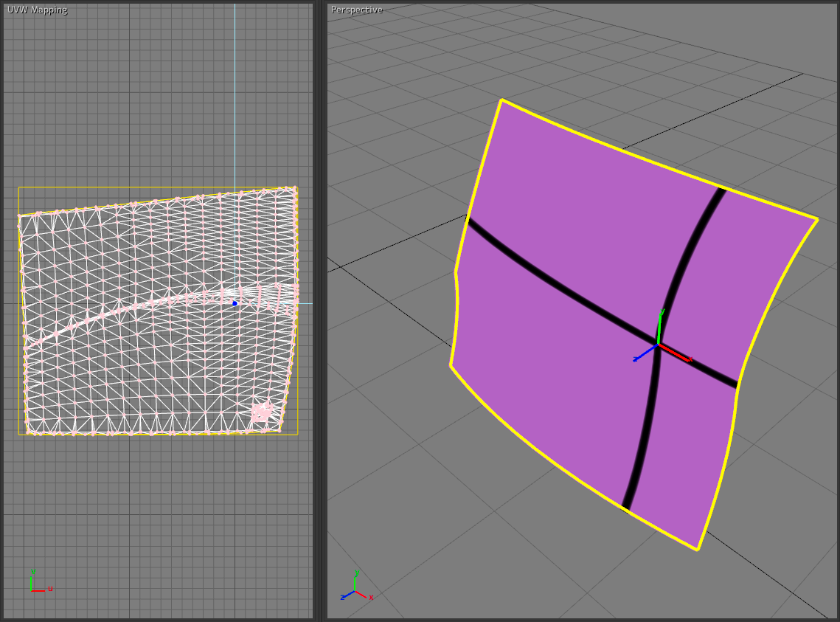Click the splitter between the two viewports
The width and height of the screenshot is (840, 622).
(x=319, y=310)
